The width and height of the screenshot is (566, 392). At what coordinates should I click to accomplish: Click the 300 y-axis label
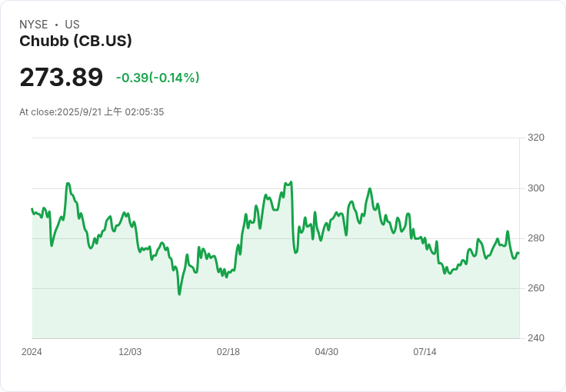click(536, 188)
